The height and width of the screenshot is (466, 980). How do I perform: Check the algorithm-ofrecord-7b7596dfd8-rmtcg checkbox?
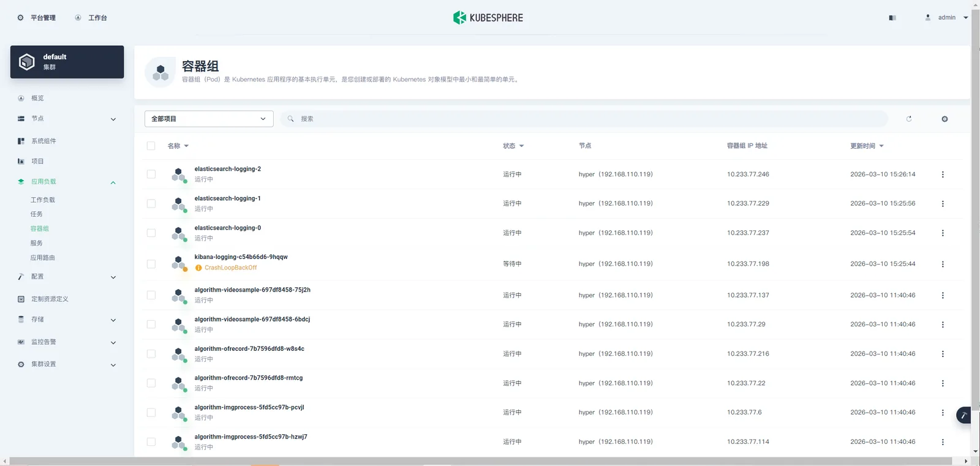click(151, 383)
